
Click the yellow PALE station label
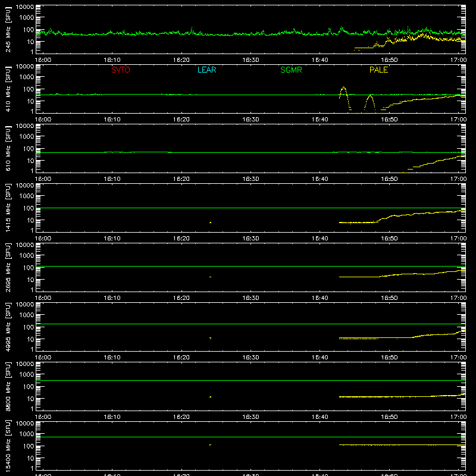[378, 70]
